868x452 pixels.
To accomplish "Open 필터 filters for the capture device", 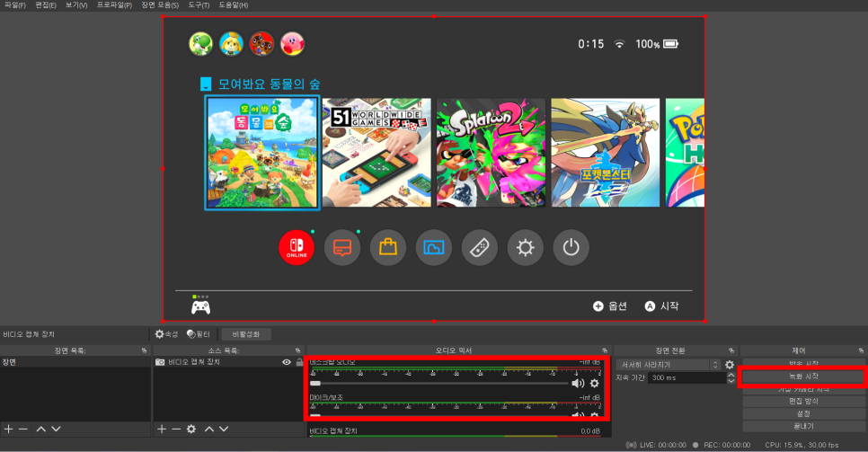I will [x=199, y=334].
